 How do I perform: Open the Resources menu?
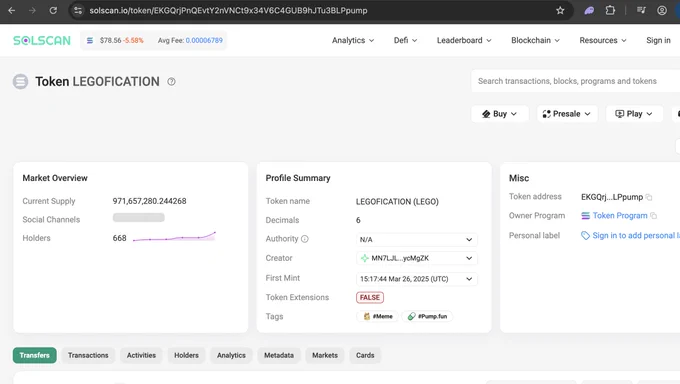tap(603, 40)
